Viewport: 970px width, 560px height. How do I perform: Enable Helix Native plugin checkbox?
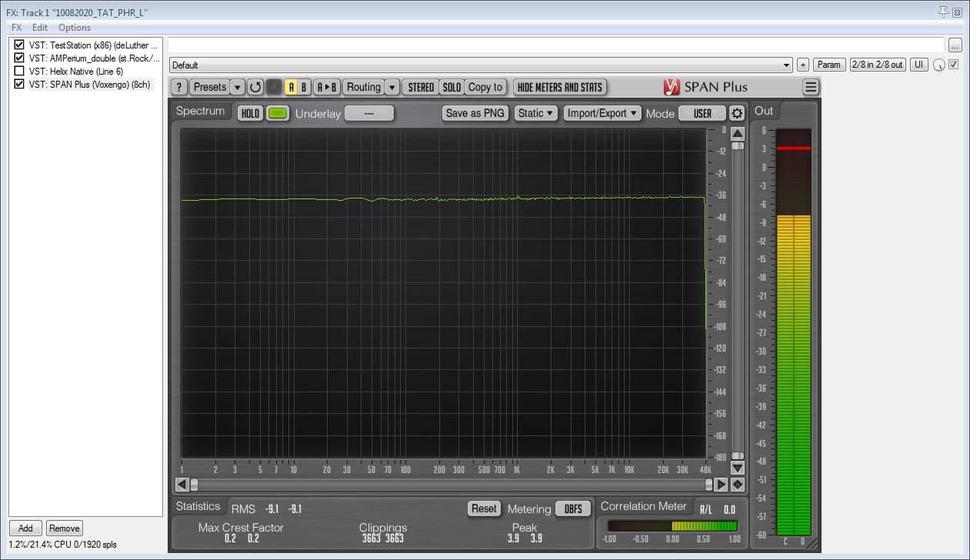(x=19, y=71)
